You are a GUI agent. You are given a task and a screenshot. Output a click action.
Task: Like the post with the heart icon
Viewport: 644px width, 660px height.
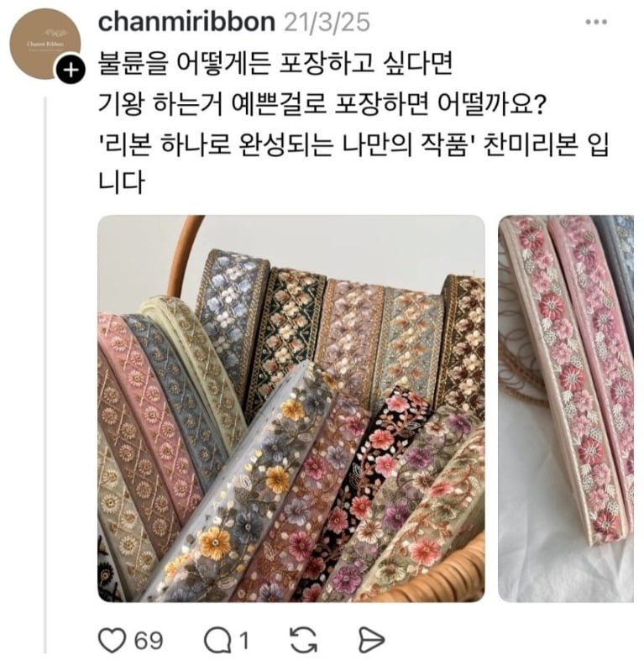[112, 640]
